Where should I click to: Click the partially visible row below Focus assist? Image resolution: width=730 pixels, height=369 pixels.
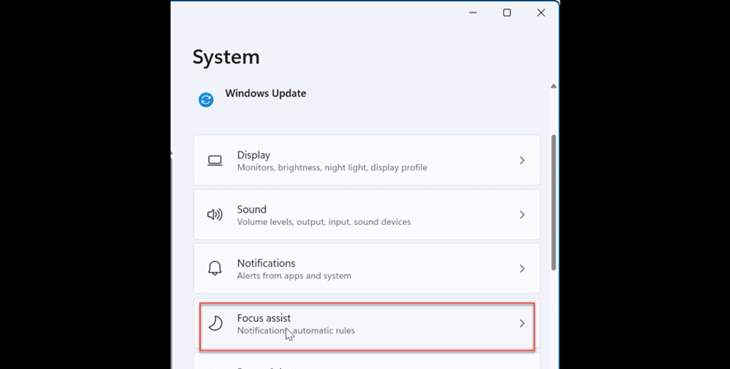(367, 361)
